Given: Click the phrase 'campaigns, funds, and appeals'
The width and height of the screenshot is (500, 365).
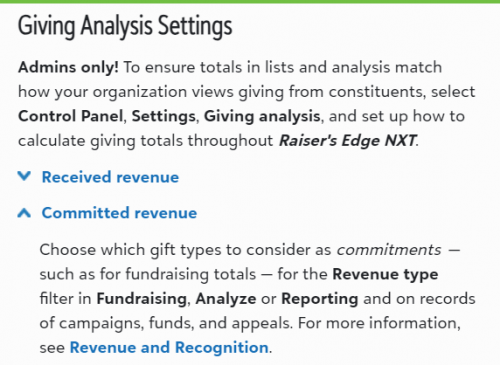Looking at the screenshot, I should pyautogui.click(x=176, y=323).
